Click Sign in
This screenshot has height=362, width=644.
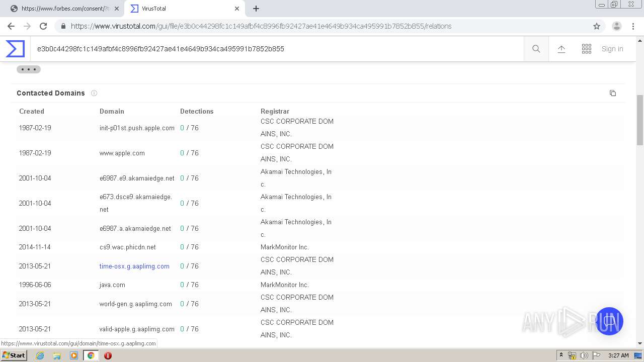(612, 49)
